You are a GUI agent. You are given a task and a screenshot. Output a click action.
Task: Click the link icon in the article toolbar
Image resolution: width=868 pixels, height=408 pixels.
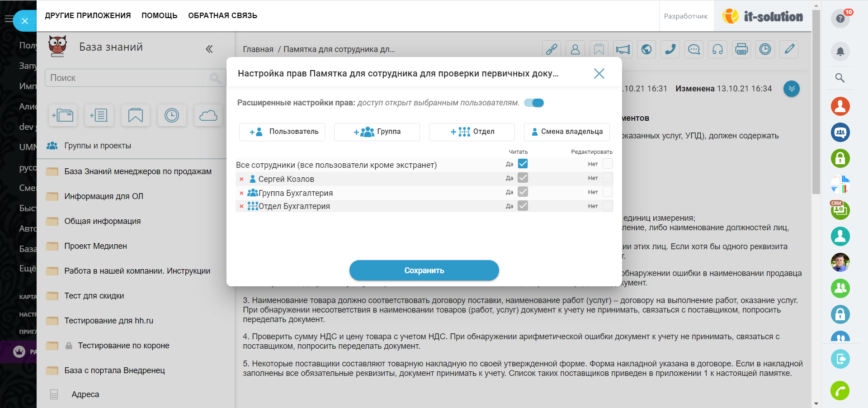pyautogui.click(x=552, y=49)
